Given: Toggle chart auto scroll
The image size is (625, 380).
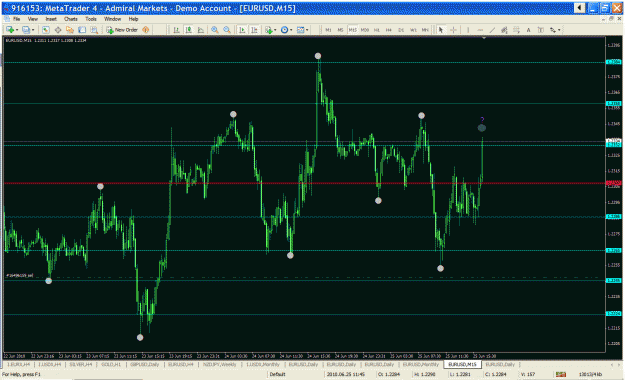Looking at the screenshot, I should click(242, 30).
